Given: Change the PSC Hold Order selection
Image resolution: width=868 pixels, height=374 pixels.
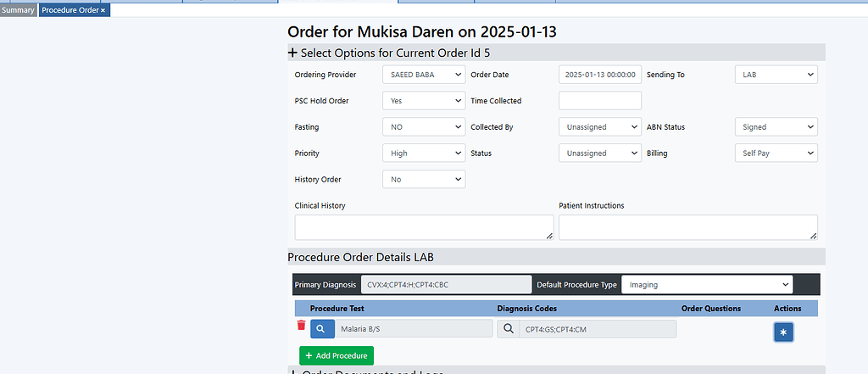Looking at the screenshot, I should pyautogui.click(x=424, y=101).
